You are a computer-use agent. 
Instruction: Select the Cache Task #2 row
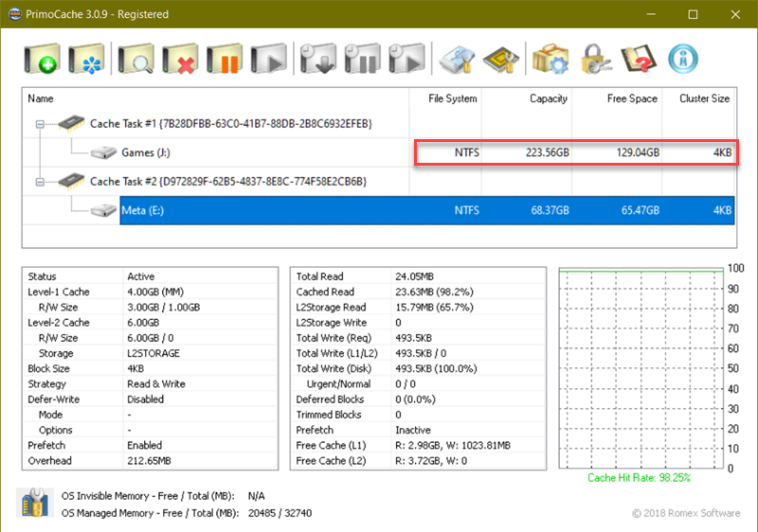[x=228, y=182]
